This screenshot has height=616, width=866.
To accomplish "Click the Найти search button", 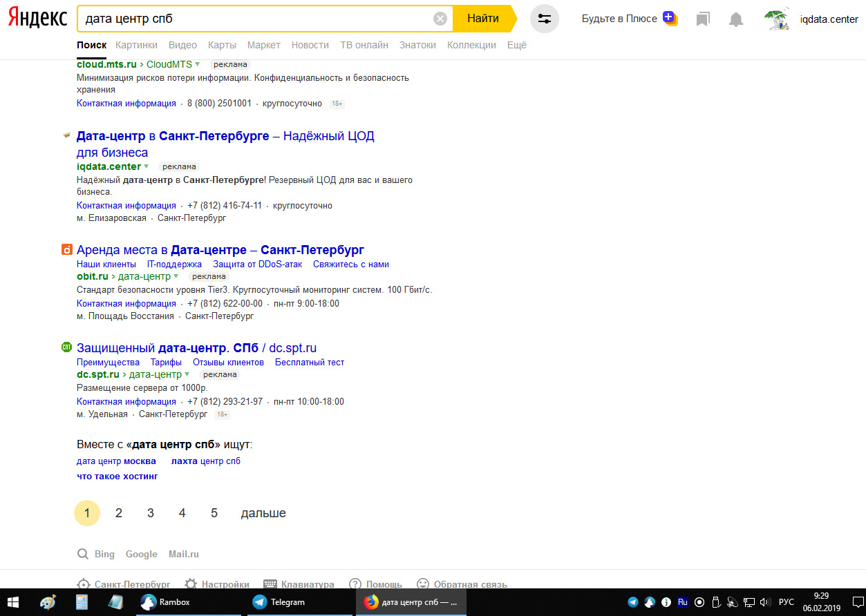I will [483, 19].
